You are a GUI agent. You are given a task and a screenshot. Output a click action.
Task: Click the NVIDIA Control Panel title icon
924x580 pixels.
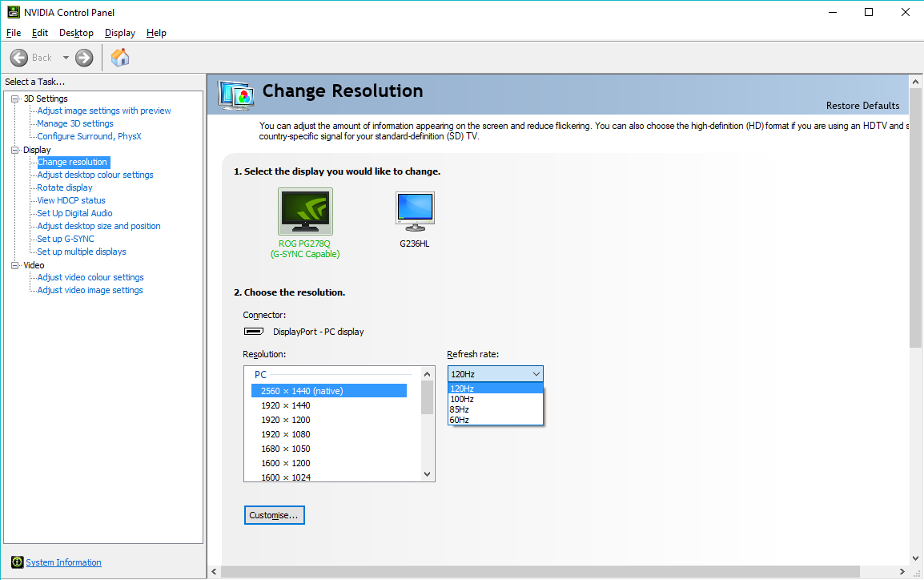pyautogui.click(x=13, y=12)
